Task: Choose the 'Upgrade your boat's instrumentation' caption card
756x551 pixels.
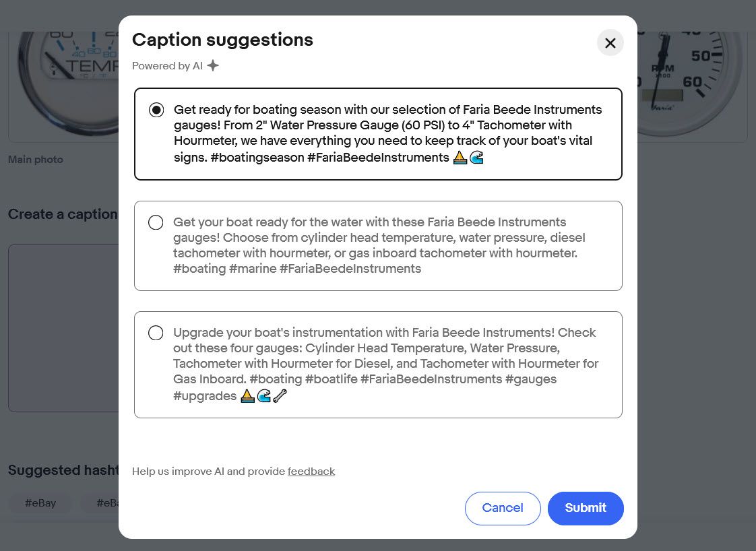Action: point(378,365)
